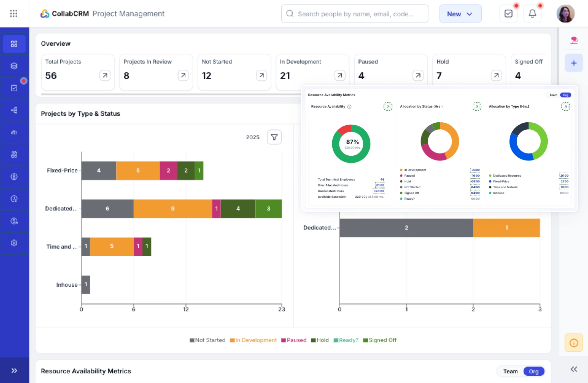Open the profile avatar menu
Viewport: 588px width, 383px height.
pyautogui.click(x=566, y=14)
